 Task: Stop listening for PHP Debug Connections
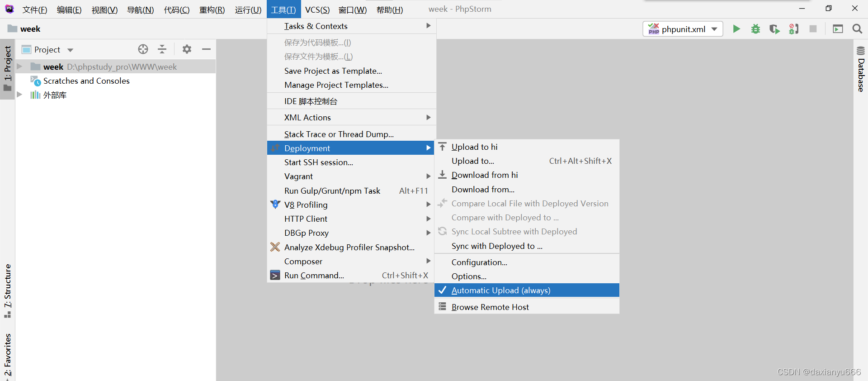pyautogui.click(x=794, y=29)
